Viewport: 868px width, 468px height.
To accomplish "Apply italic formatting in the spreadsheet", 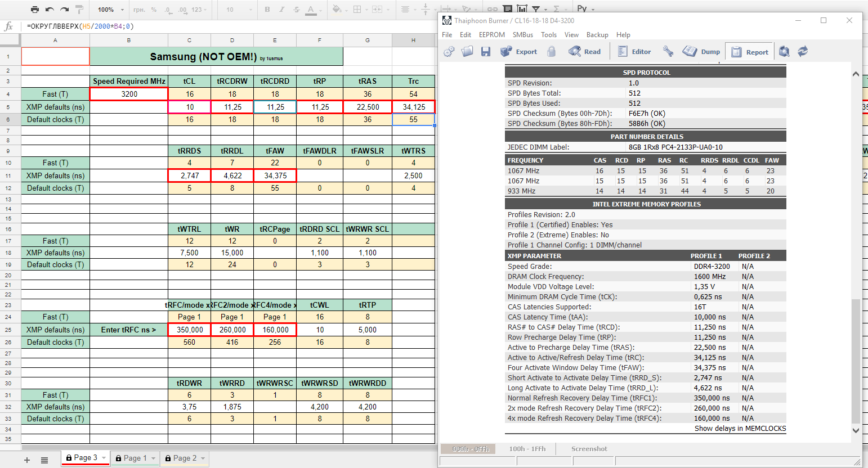I will [281, 10].
